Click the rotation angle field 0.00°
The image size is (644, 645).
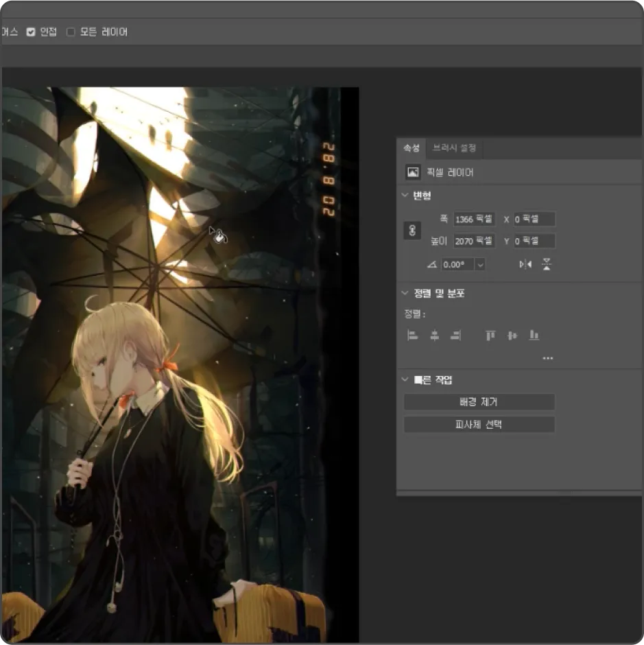(457, 264)
